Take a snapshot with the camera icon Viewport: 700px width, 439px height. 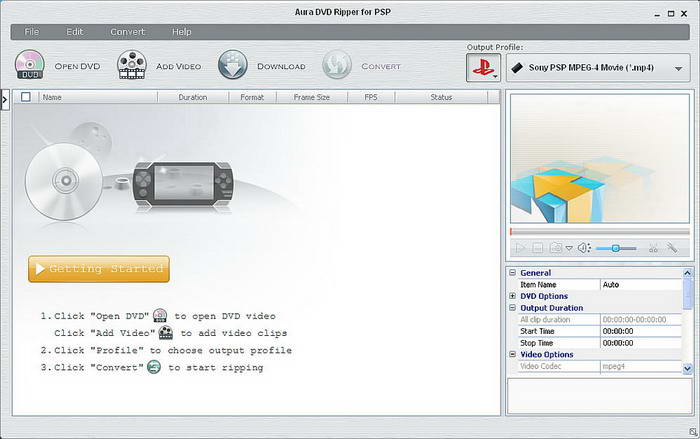click(556, 248)
